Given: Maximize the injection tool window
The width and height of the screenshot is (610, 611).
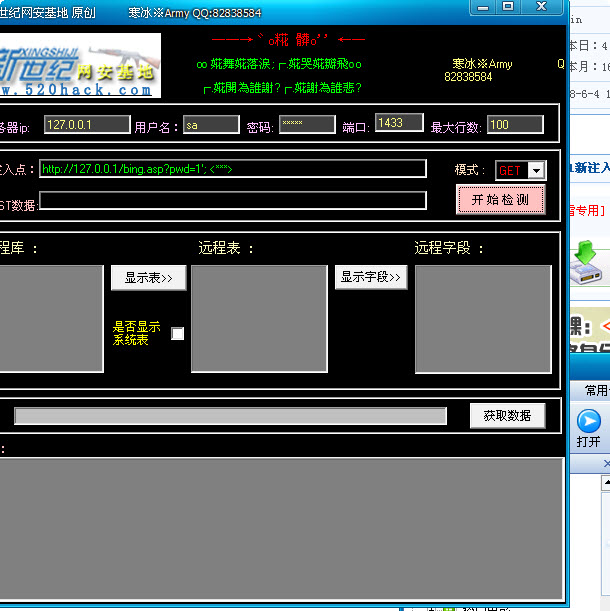Looking at the screenshot, I should [508, 7].
